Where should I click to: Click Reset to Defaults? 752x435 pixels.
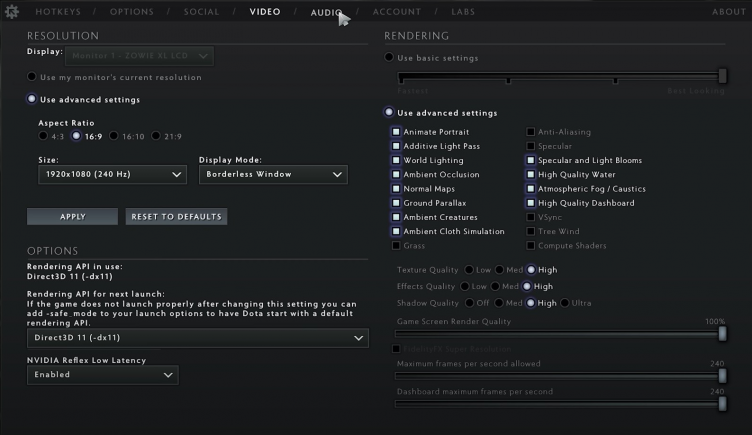pyautogui.click(x=177, y=217)
